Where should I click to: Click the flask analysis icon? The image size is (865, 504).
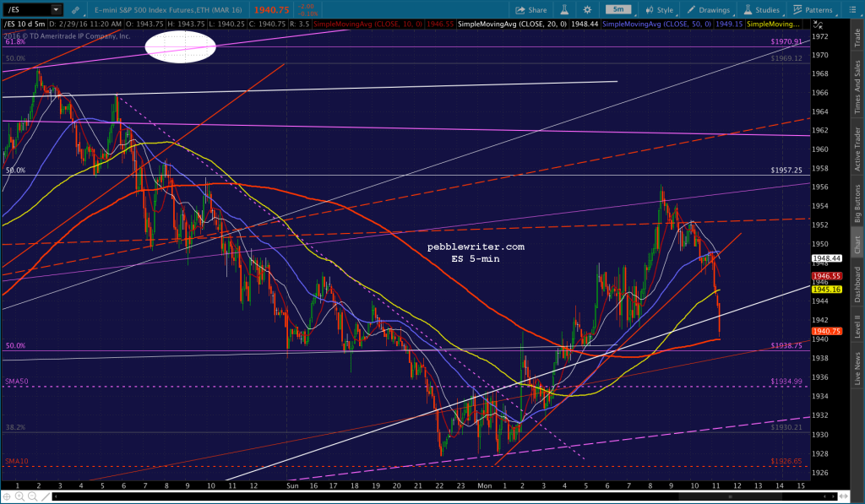(564, 9)
